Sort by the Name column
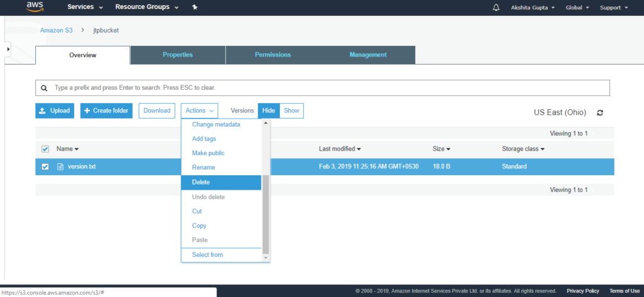This screenshot has width=644, height=297. pos(67,149)
